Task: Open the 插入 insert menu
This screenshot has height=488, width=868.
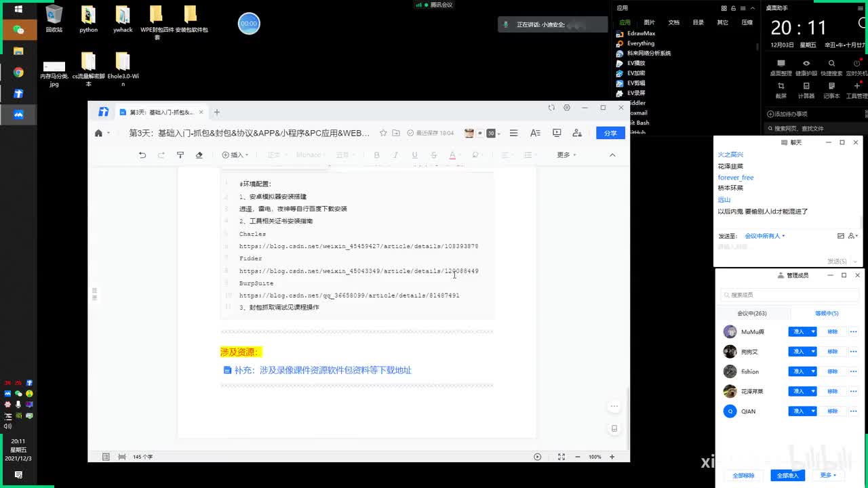Action: (x=235, y=155)
